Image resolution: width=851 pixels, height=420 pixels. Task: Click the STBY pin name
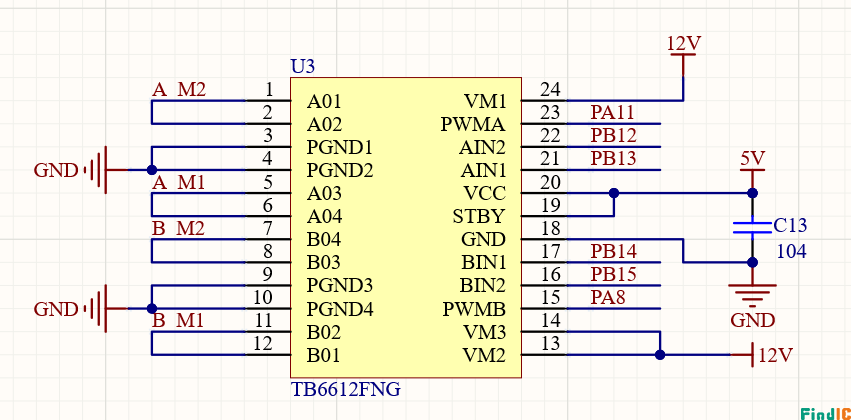click(x=479, y=217)
